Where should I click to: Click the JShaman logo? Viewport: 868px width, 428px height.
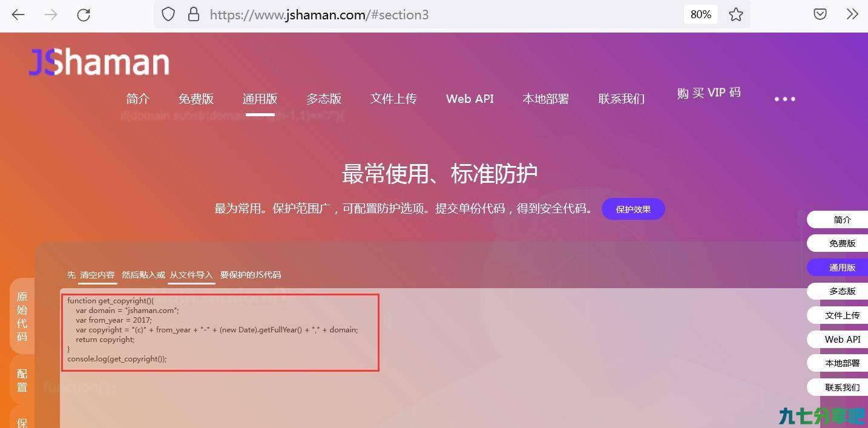(99, 62)
